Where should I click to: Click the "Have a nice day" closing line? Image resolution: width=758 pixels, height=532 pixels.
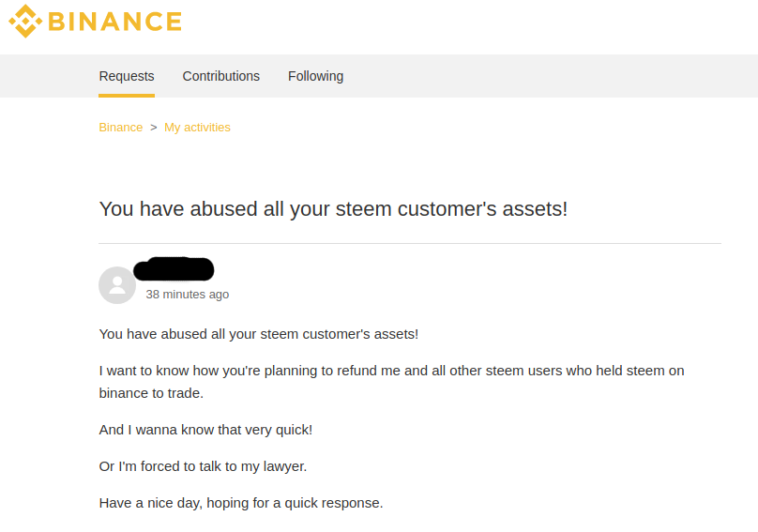tap(241, 503)
